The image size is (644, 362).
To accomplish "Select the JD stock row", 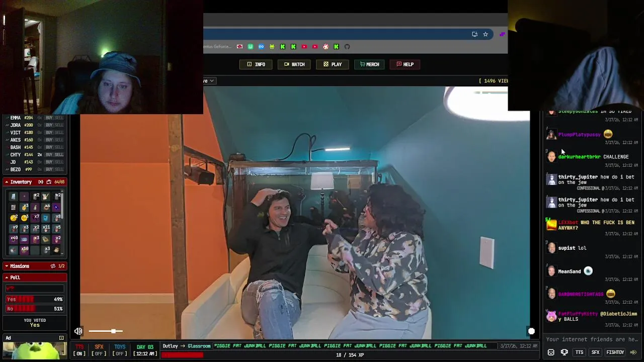I will (34, 162).
